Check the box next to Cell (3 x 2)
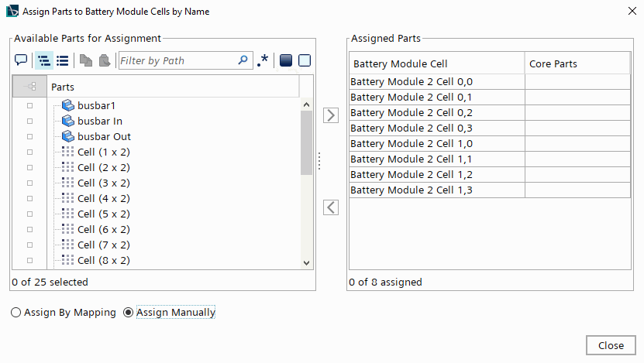The height and width of the screenshot is (363, 644). coord(30,183)
